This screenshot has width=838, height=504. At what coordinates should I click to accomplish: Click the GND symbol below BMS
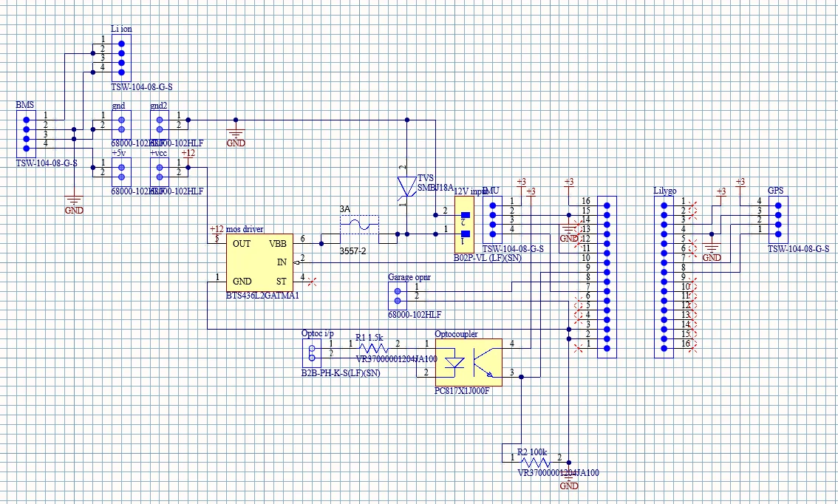tap(74, 205)
